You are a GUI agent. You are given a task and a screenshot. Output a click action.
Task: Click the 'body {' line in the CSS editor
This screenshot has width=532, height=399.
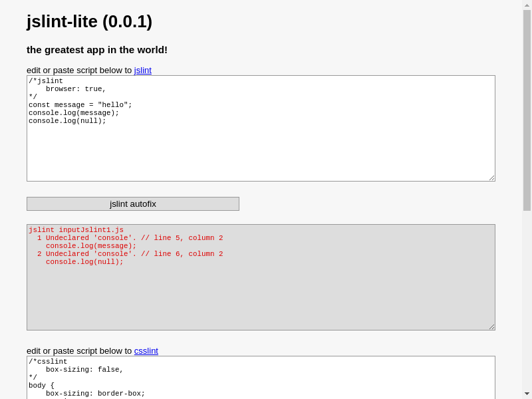(x=41, y=386)
